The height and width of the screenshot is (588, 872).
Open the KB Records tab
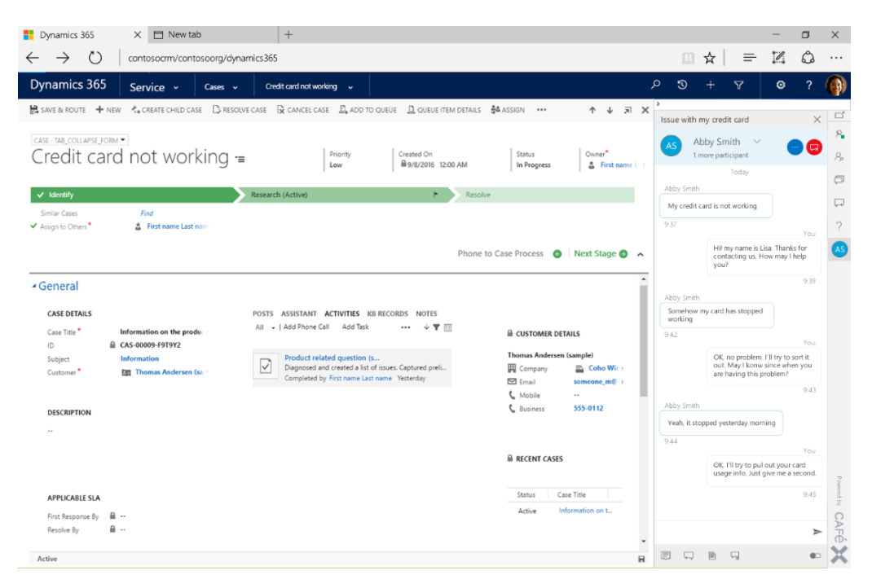[x=388, y=314]
